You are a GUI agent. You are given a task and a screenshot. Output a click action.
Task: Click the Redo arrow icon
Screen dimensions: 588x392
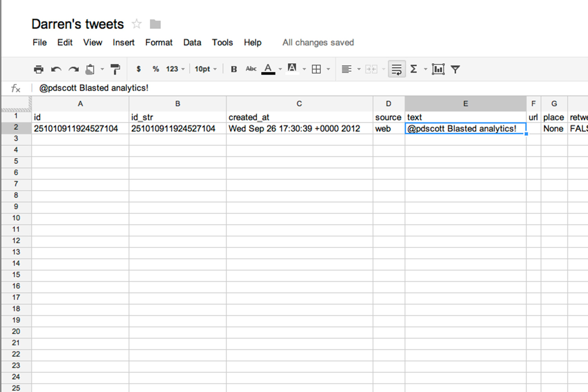[x=74, y=69]
